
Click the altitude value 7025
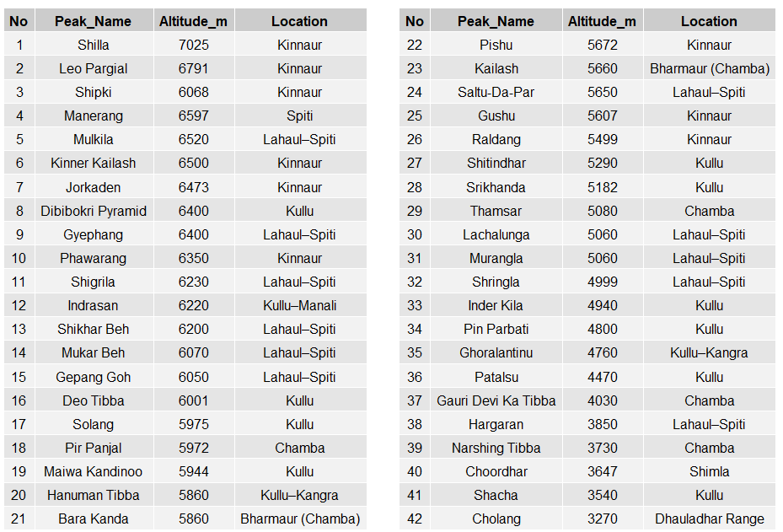pyautogui.click(x=193, y=45)
